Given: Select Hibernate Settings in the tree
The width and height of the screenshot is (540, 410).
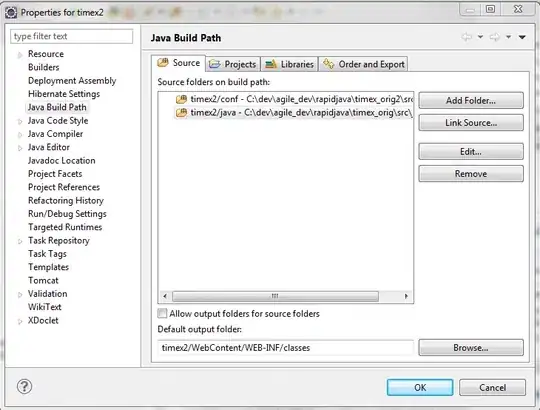Looking at the screenshot, I should tap(64, 94).
